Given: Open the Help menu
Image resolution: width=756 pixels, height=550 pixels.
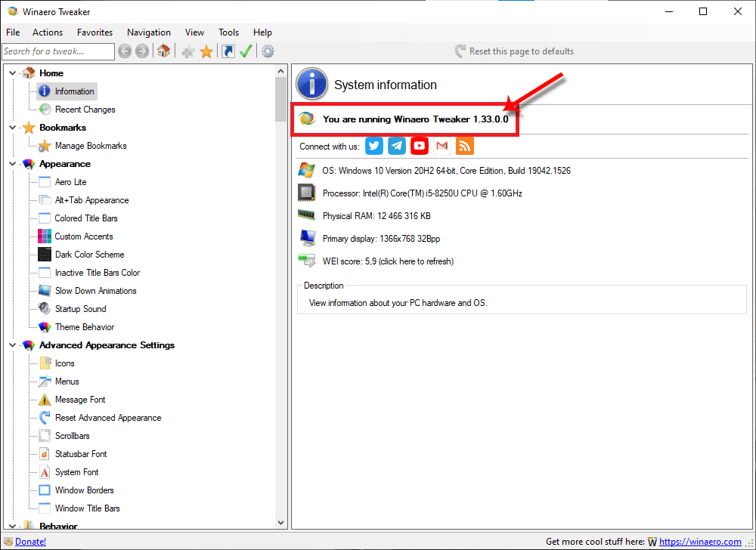Looking at the screenshot, I should pyautogui.click(x=263, y=32).
